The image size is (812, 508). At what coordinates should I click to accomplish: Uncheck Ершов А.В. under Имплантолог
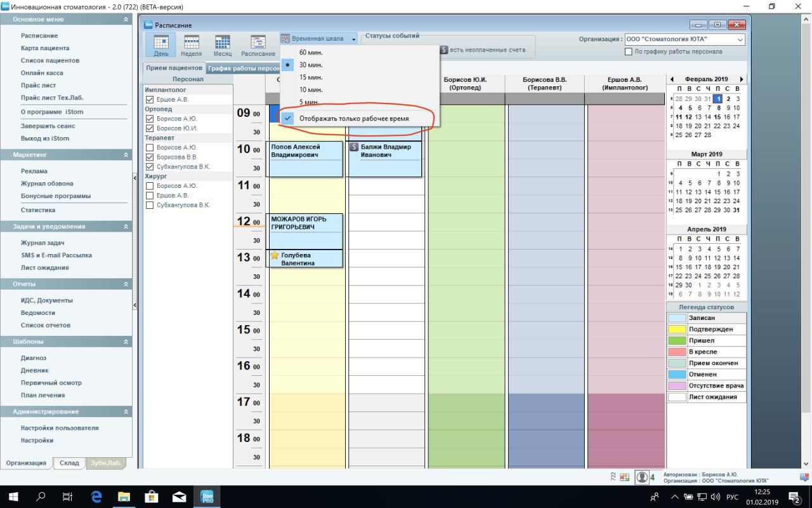point(150,100)
